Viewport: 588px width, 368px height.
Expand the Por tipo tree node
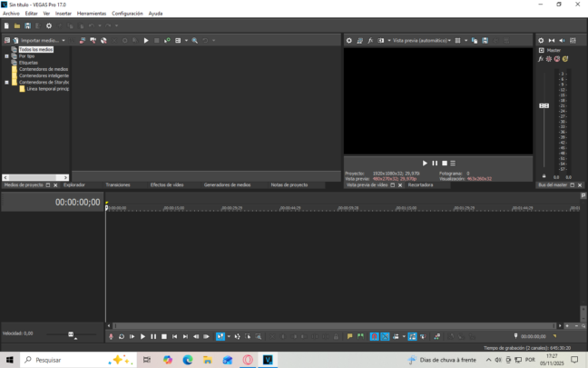pyautogui.click(x=6, y=56)
